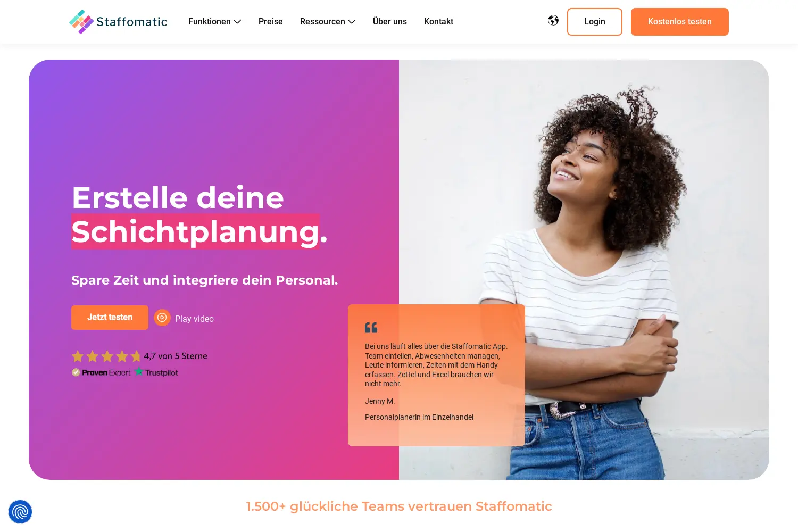Click the Staffomatic wordmark text
Viewport: 798px width, 532px height.
click(x=132, y=22)
